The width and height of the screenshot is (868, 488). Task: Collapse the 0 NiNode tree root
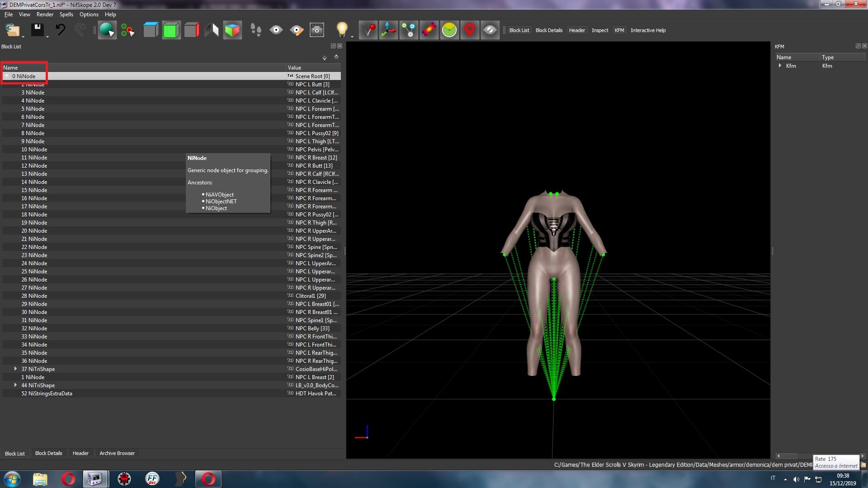(6, 76)
